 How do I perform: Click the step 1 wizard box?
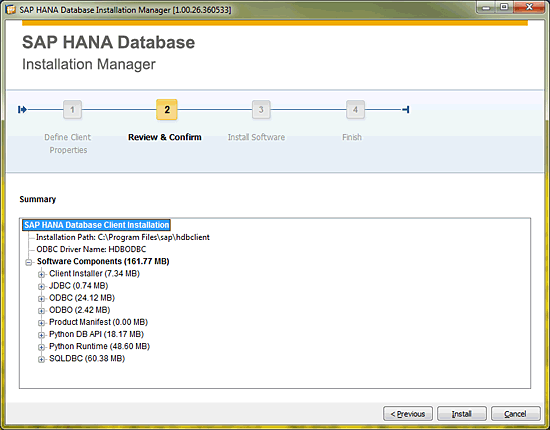point(72,110)
